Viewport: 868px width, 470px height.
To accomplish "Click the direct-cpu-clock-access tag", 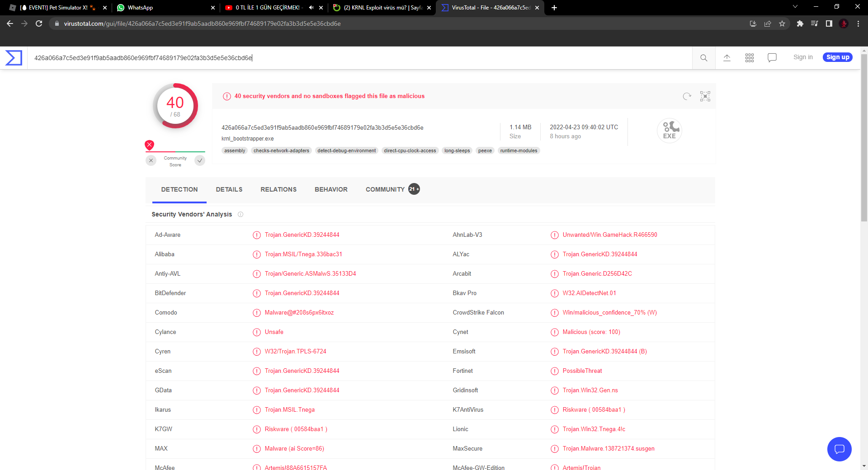I will coord(410,151).
